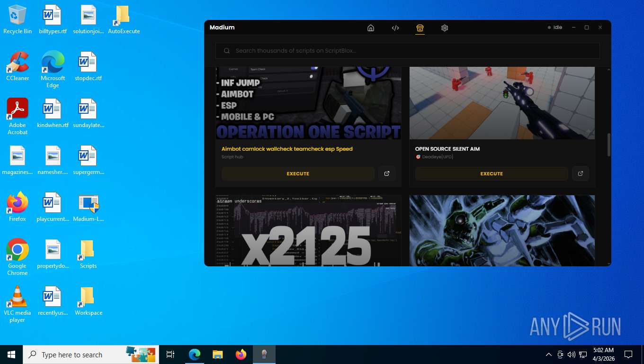Click the OPEN SOURCE SILENT AIM title
Screen dimensions: 644x364
point(447,149)
